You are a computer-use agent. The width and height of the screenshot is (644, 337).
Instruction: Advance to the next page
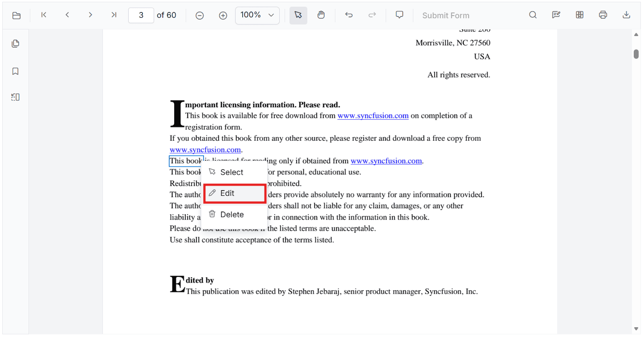tap(90, 15)
